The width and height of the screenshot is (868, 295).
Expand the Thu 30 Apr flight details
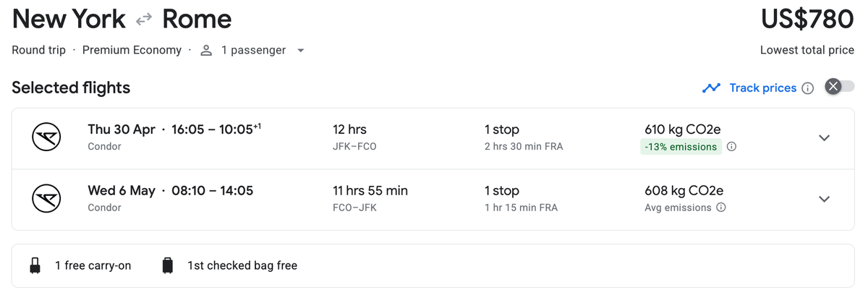[x=824, y=138]
